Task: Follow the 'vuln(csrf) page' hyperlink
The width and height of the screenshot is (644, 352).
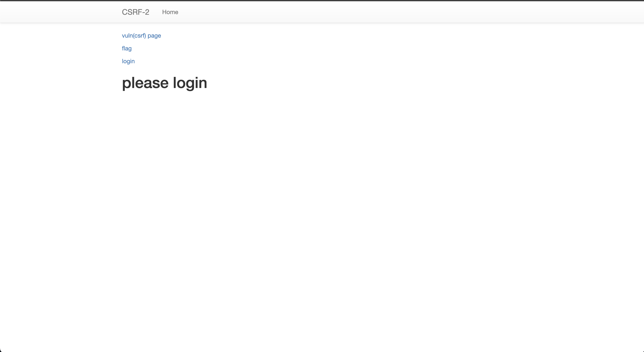Action: 141,35
